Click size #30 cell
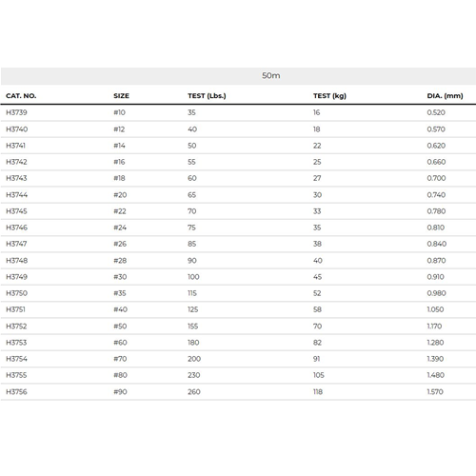This screenshot has width=476, height=476. point(120,277)
